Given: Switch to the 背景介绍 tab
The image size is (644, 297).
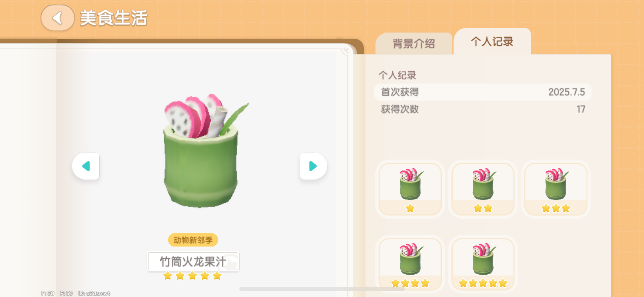Looking at the screenshot, I should pos(414,44).
